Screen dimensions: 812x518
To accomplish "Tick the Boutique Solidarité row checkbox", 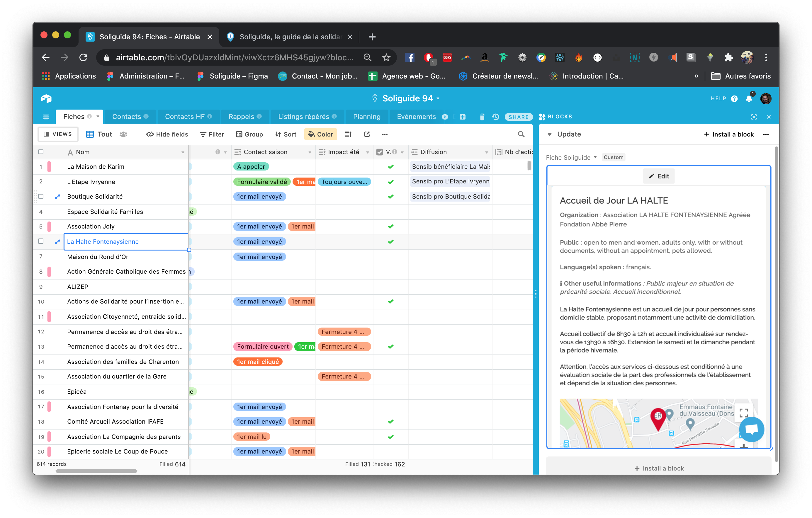I will pyautogui.click(x=41, y=196).
